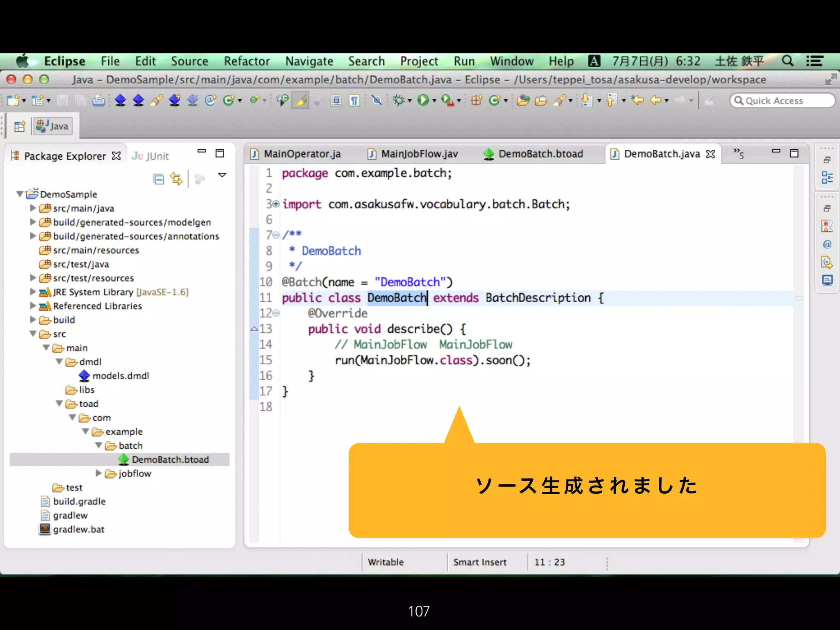This screenshot has width=840, height=630.
Task: Toggle Show Whitespace Characters
Action: click(354, 100)
